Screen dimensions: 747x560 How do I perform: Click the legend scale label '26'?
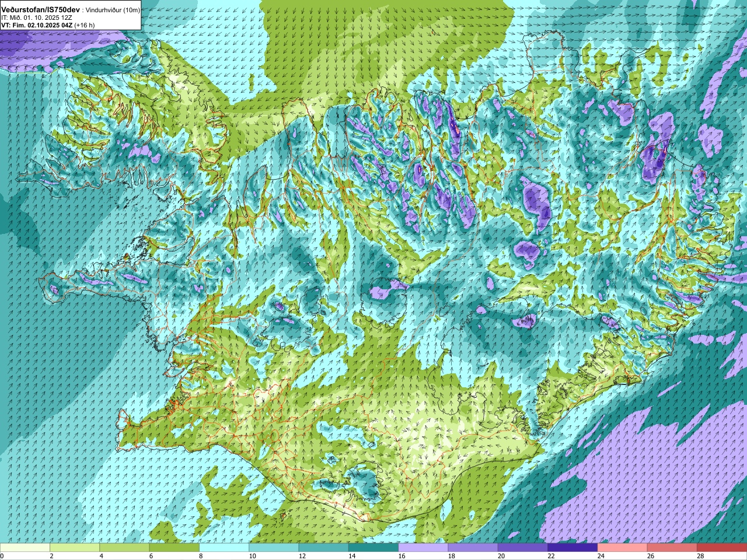point(650,556)
